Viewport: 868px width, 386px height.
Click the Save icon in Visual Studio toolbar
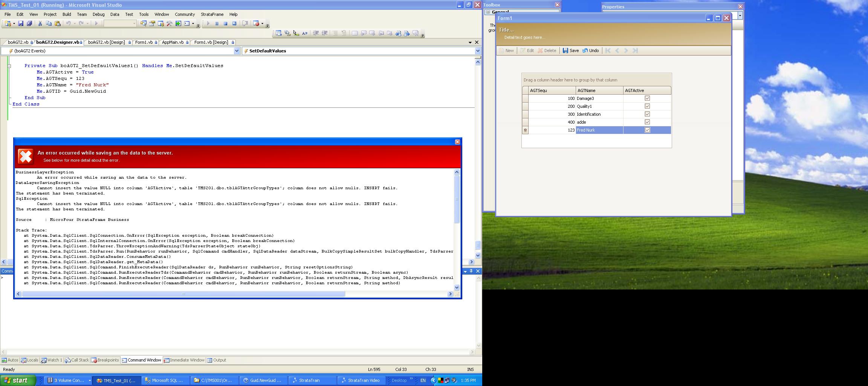point(21,23)
